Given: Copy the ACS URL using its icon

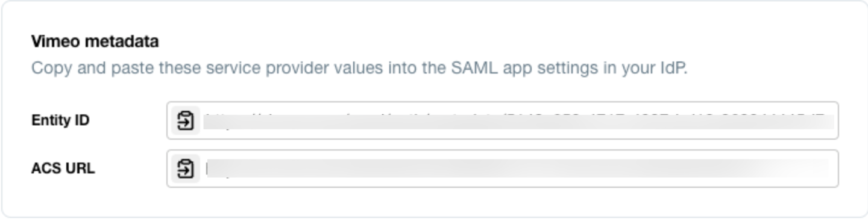Looking at the screenshot, I should pos(186,168).
